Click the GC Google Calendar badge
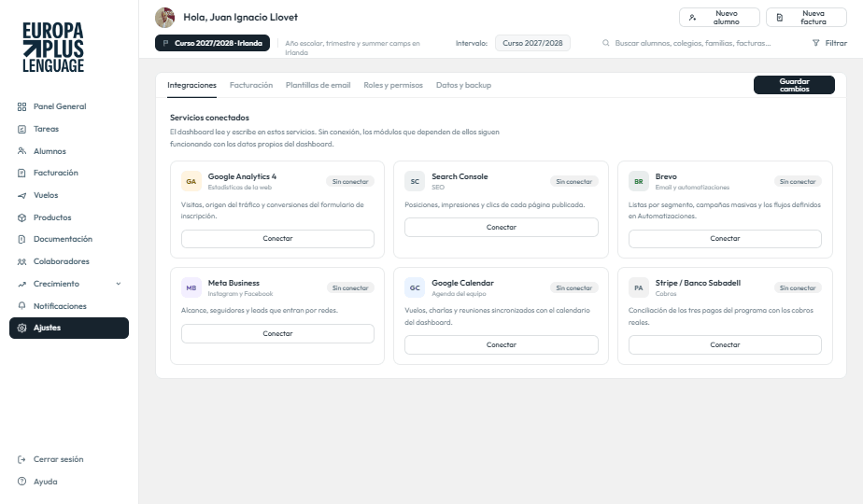This screenshot has width=863, height=504. (415, 287)
